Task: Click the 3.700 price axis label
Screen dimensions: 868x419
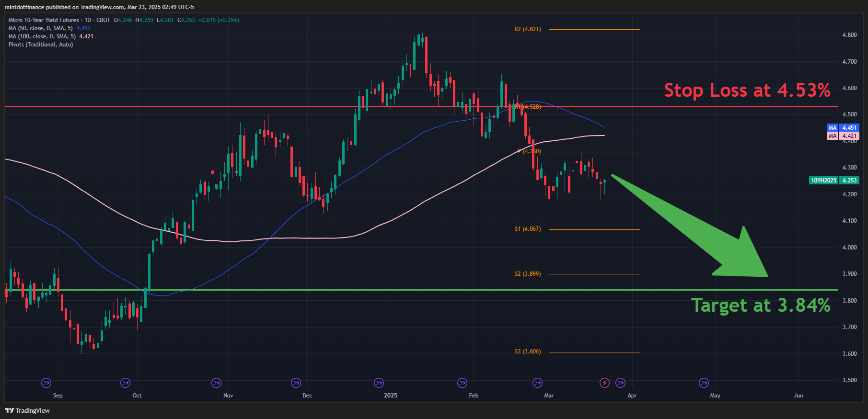Action: point(849,327)
